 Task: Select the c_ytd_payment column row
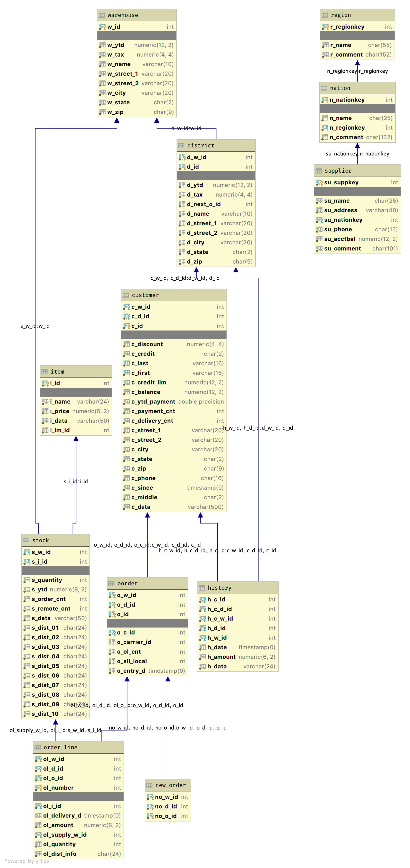pos(174,402)
